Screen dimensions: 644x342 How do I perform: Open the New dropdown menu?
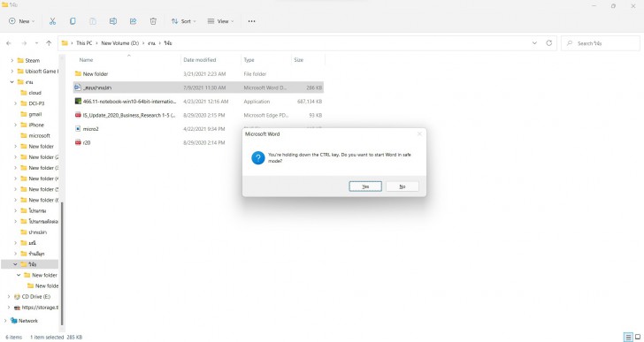point(22,21)
